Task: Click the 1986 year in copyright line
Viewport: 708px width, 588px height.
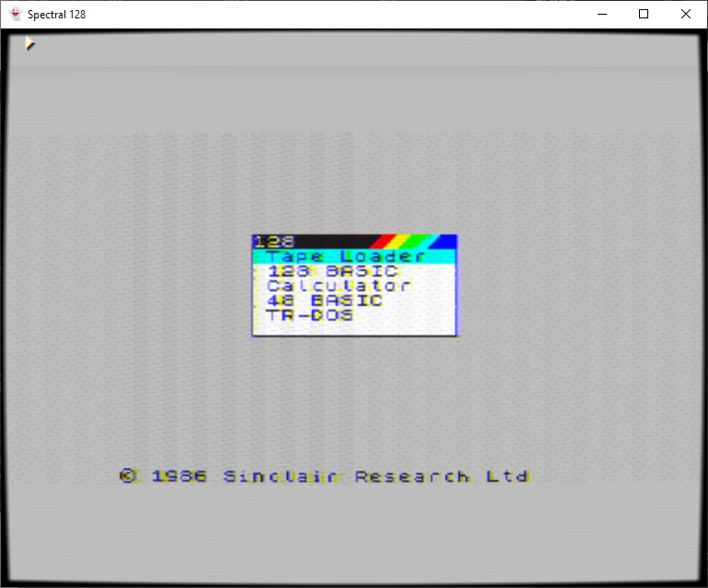Action: pyautogui.click(x=179, y=476)
